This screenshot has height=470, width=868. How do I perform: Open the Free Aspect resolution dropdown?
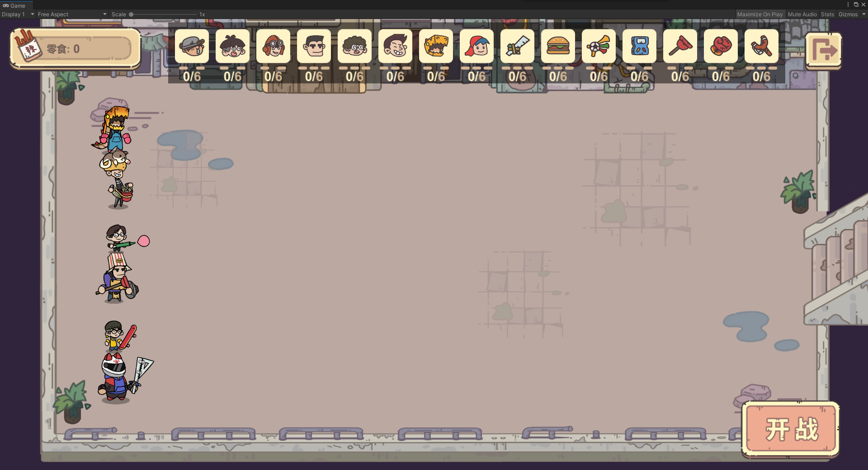(x=72, y=14)
